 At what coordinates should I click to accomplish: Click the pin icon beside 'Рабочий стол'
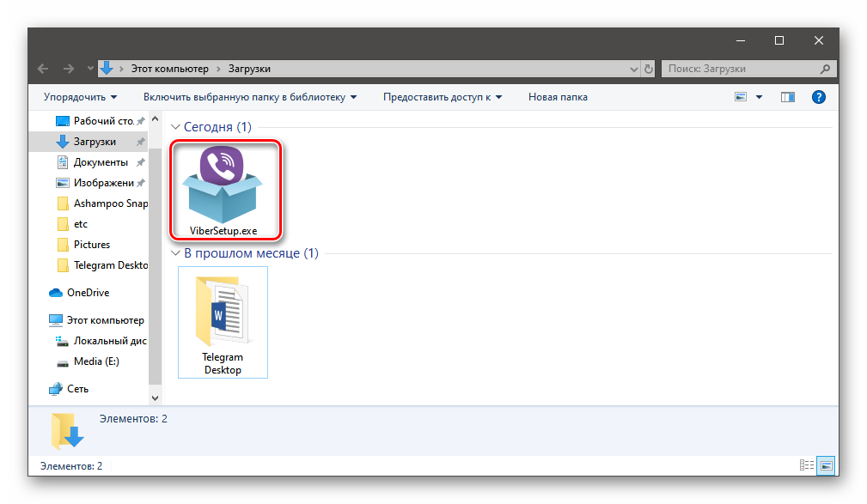point(140,121)
